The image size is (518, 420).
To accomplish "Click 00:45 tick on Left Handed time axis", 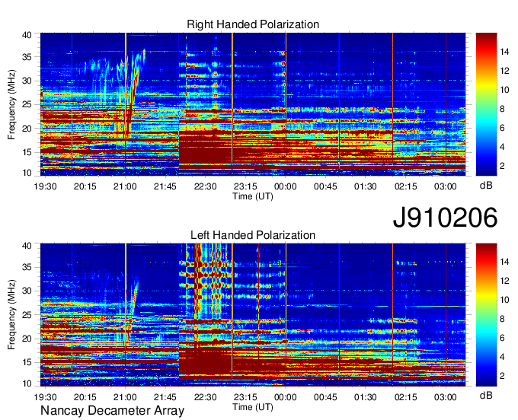I will pos(325,397).
